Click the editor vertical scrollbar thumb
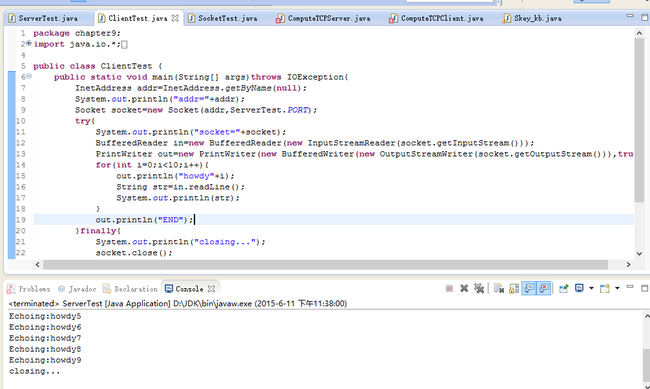 (x=639, y=120)
